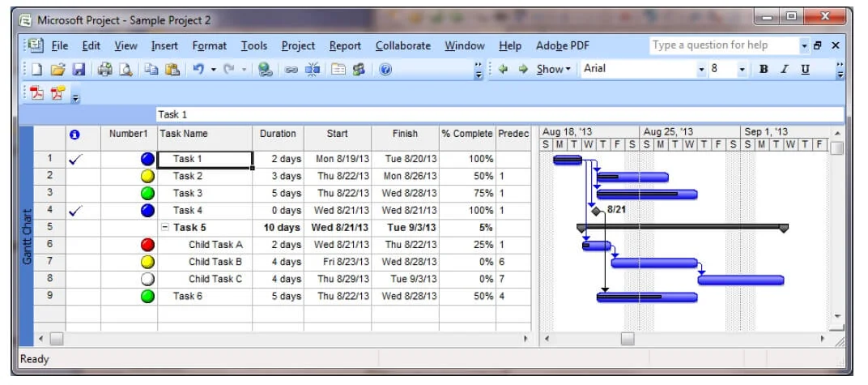Screen dimensions: 868x385
Task: Click the blue bars icon beside Link Tasks
Action: click(x=313, y=70)
